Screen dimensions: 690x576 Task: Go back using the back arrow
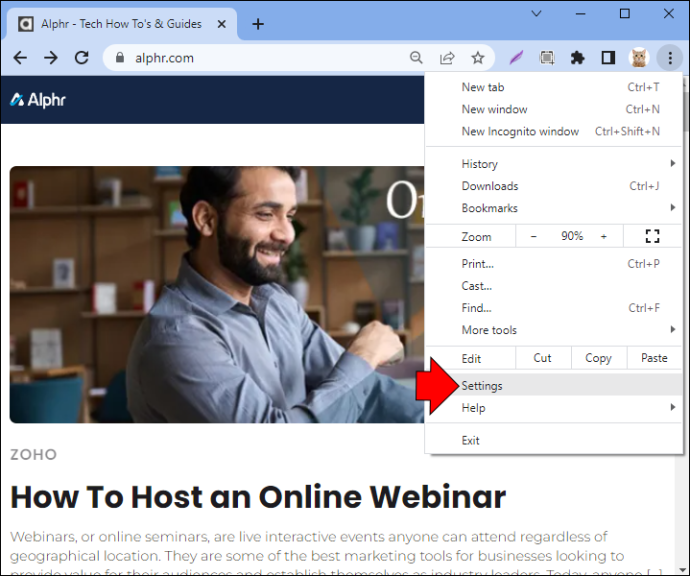click(x=20, y=58)
